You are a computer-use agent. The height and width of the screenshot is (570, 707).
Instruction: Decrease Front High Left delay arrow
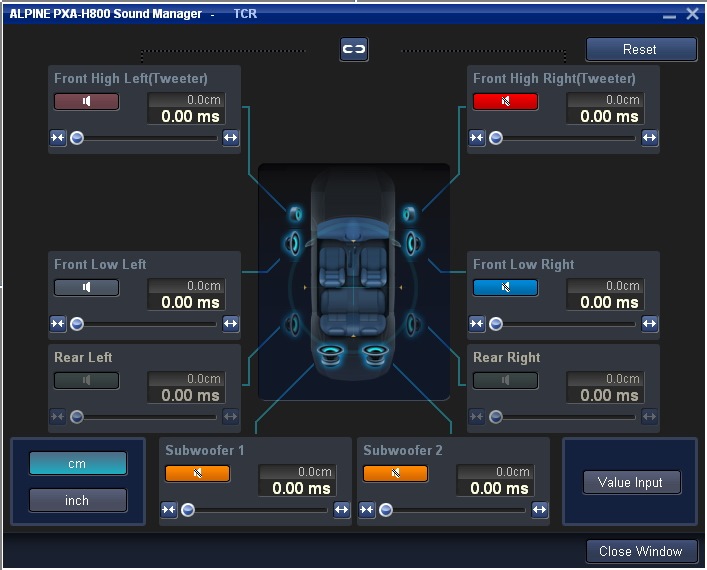[58, 138]
